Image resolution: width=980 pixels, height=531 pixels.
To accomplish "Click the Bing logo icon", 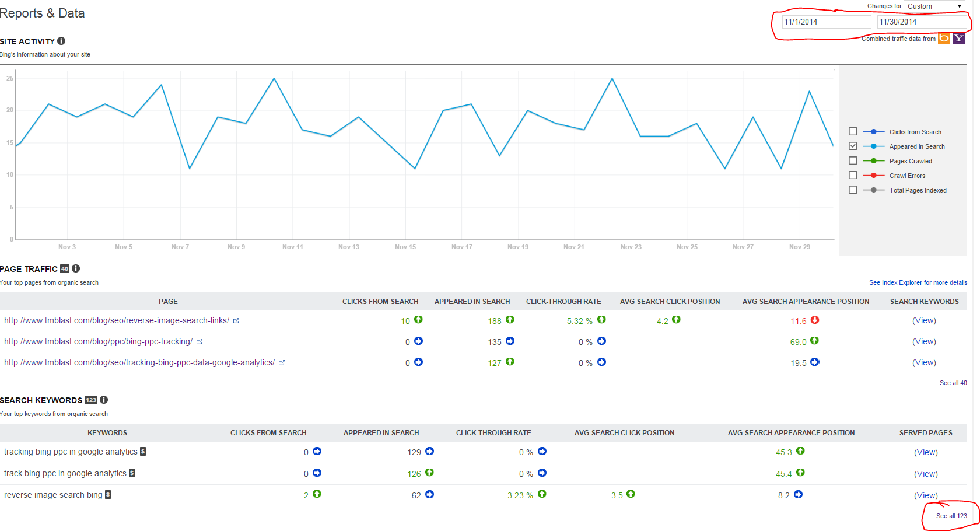I will (944, 38).
